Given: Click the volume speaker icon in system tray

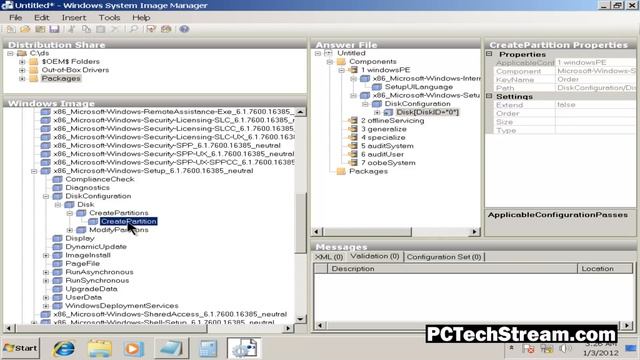Looking at the screenshot, I should pos(565,348).
